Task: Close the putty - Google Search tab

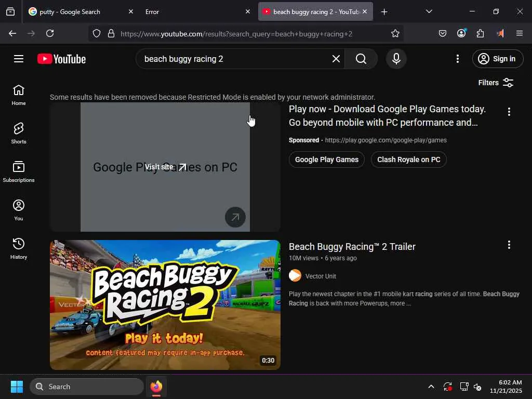Action: click(x=130, y=11)
